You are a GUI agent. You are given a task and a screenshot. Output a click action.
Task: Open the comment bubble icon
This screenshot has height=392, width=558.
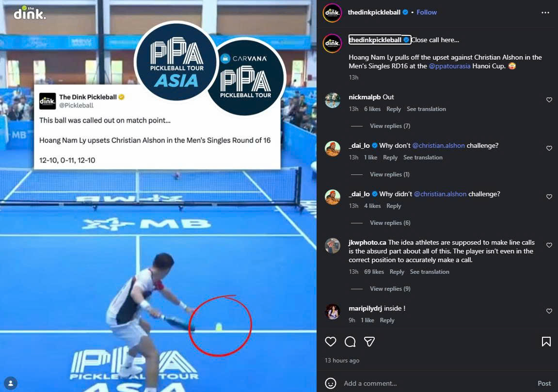click(x=350, y=342)
